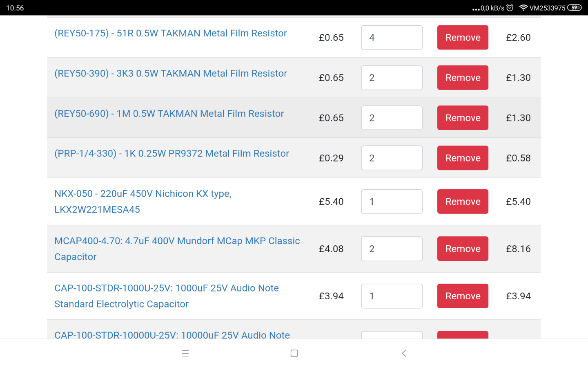Open the CAP-100-STDR-1000U-25V capacitor link
Viewport: 588px width, 368px height.
pyautogui.click(x=167, y=296)
